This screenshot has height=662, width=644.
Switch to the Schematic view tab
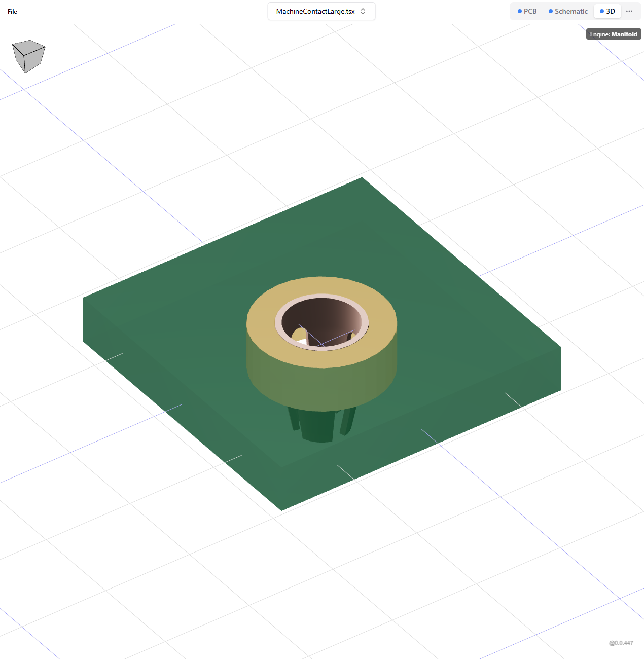click(x=568, y=11)
